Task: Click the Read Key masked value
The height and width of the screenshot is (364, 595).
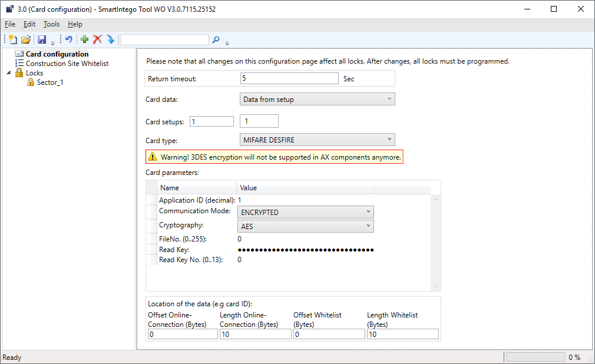Action: [306, 250]
